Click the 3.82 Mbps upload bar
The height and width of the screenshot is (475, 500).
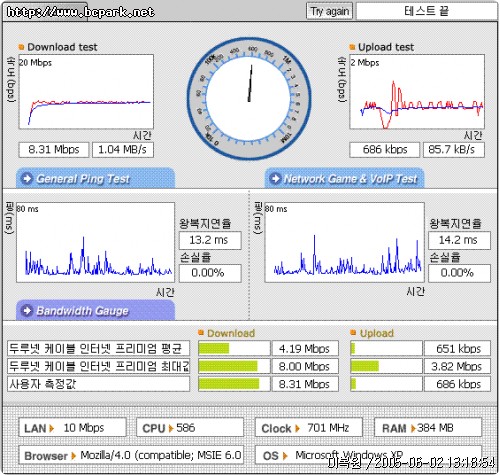pyautogui.click(x=386, y=366)
